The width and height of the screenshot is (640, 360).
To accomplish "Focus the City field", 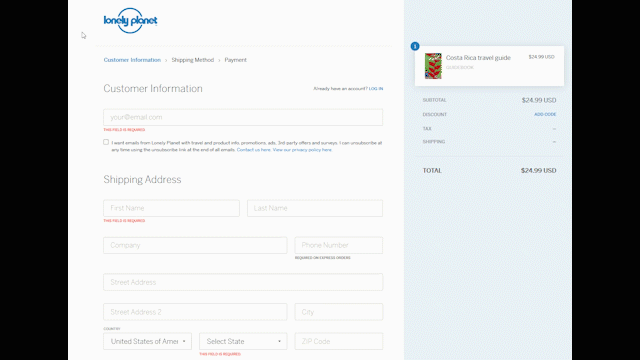I will pos(339,312).
